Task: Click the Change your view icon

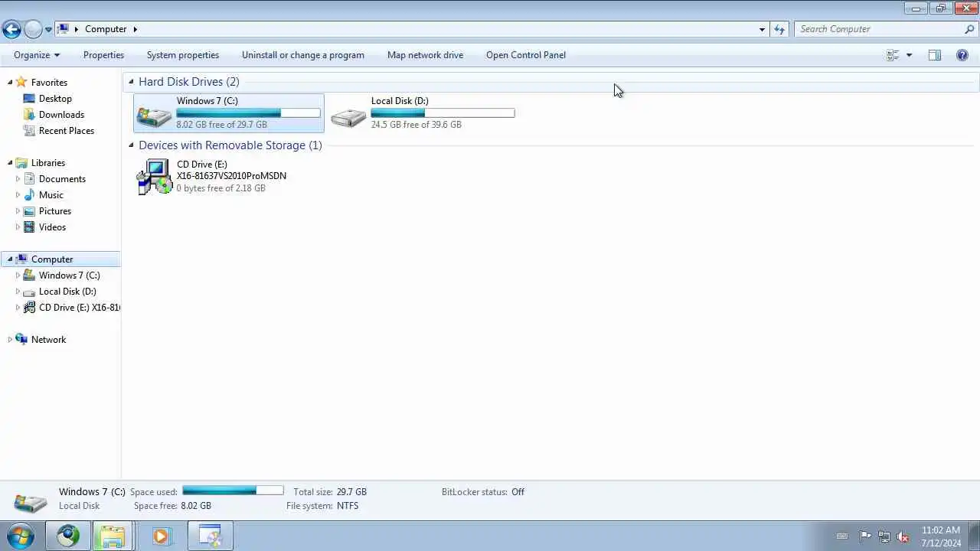Action: click(x=893, y=55)
